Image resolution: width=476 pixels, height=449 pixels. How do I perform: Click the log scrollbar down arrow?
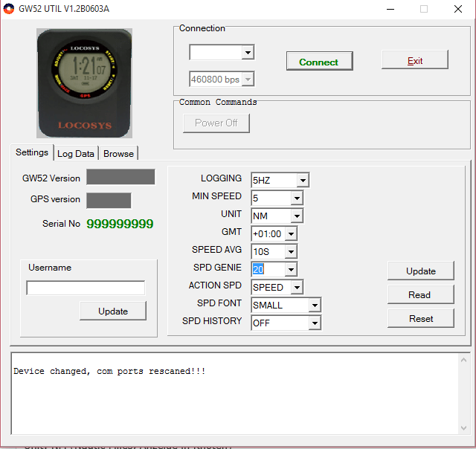click(463, 428)
